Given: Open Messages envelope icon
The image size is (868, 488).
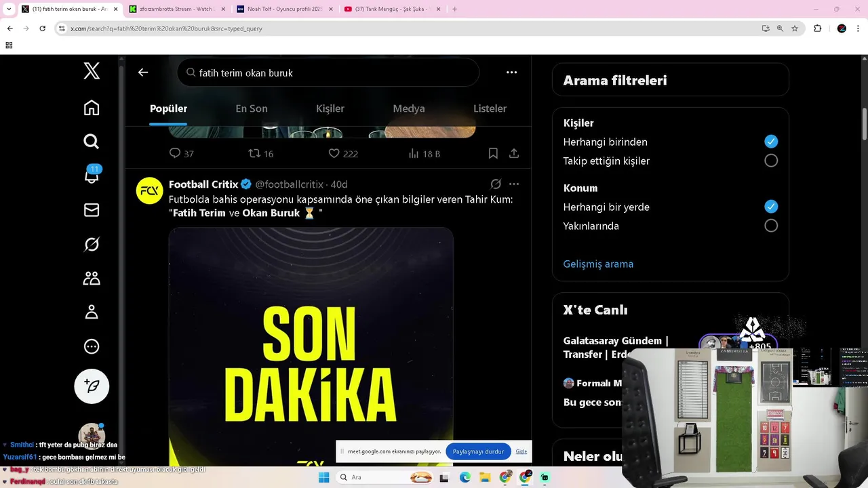Looking at the screenshot, I should coord(92,210).
